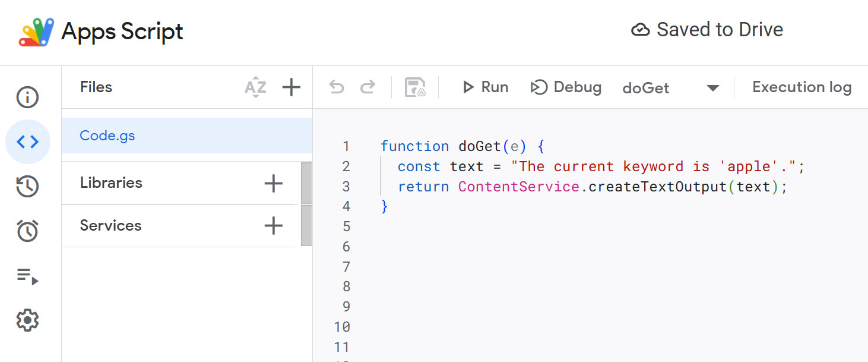Image resolution: width=868 pixels, height=362 pixels.
Task: Click the closing brace on line 4
Action: pyautogui.click(x=385, y=207)
